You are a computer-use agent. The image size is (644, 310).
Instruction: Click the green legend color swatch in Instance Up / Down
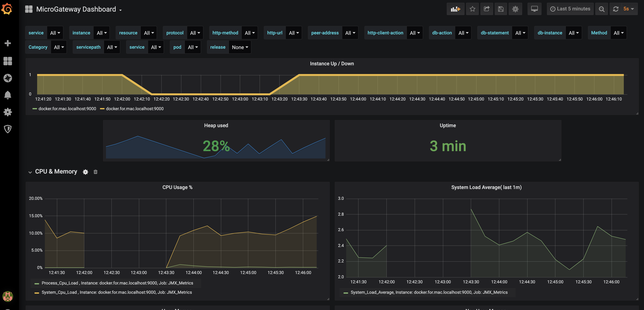[x=35, y=109]
